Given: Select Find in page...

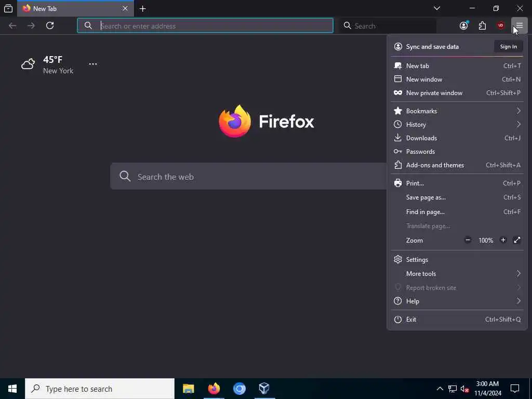Looking at the screenshot, I should click(457, 212).
